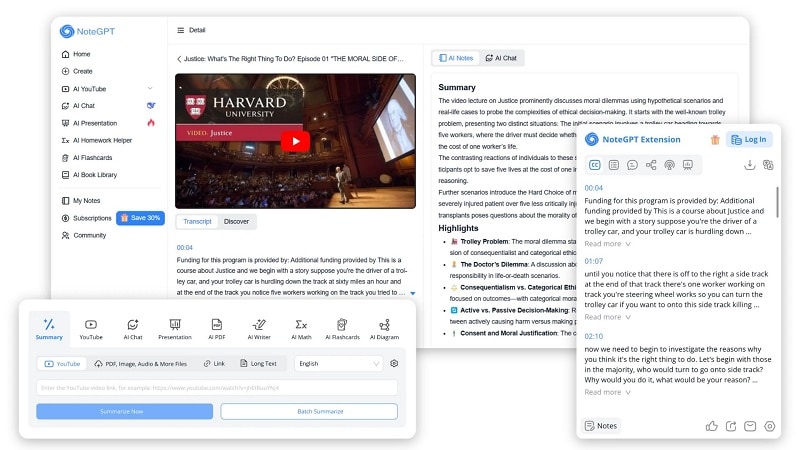
Task: Select the Summary tool in bottom panel
Action: click(x=49, y=329)
